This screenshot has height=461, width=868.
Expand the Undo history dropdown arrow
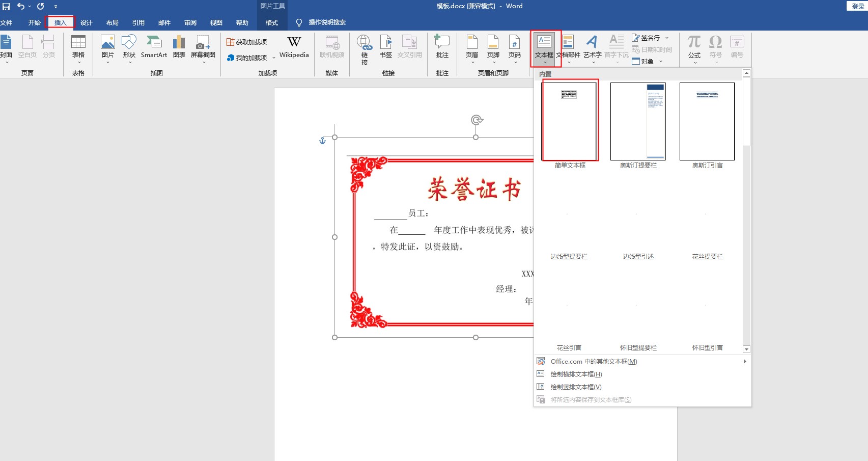[x=29, y=7]
